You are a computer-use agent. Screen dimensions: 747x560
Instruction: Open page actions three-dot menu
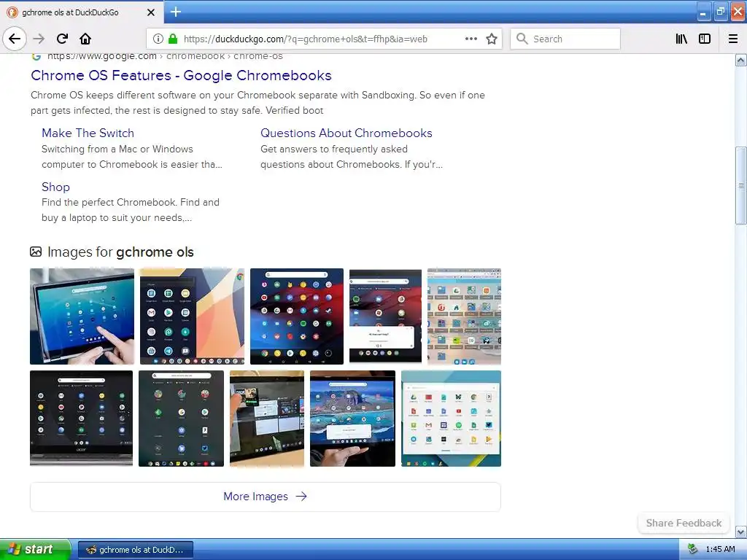click(471, 39)
